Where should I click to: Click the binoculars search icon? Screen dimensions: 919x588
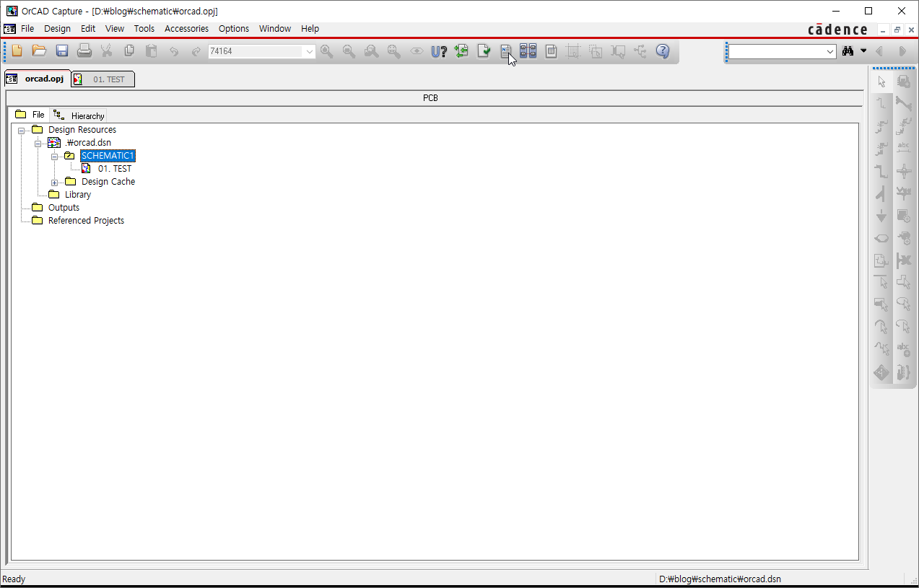click(x=847, y=51)
